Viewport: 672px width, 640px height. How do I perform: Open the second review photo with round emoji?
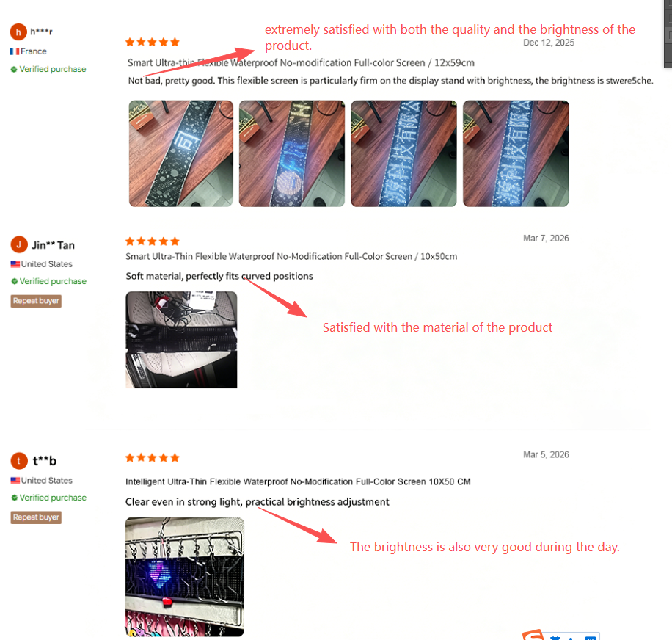(292, 153)
